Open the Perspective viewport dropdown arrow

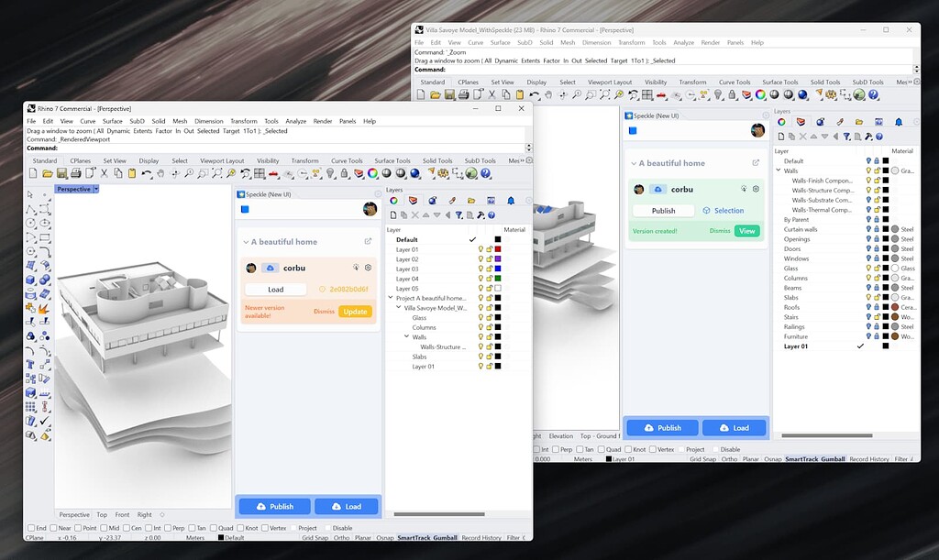click(95, 189)
